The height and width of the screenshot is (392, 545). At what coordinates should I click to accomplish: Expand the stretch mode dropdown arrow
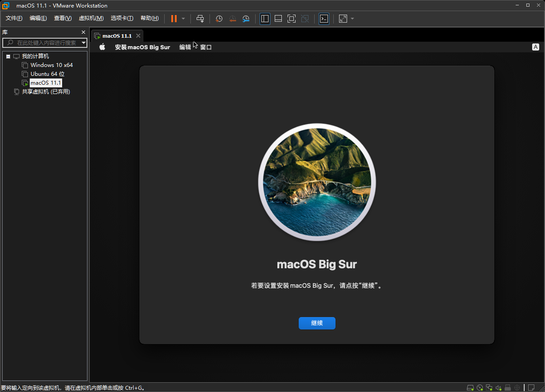click(352, 19)
